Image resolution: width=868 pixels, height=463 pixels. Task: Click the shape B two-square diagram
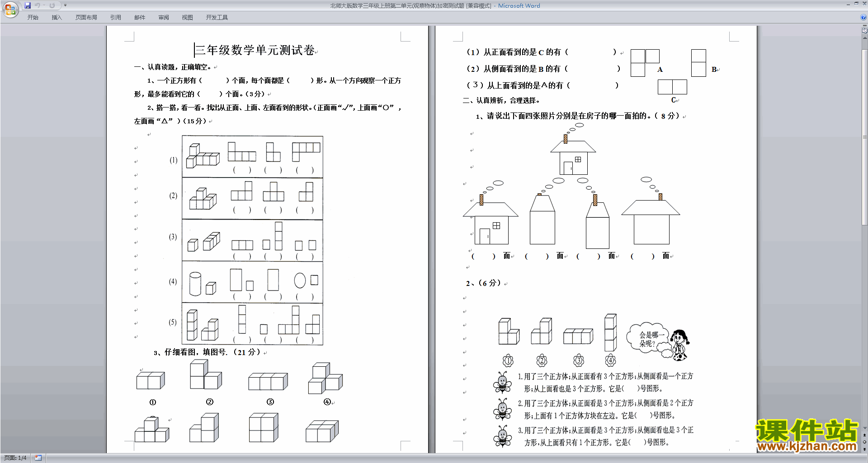(698, 63)
